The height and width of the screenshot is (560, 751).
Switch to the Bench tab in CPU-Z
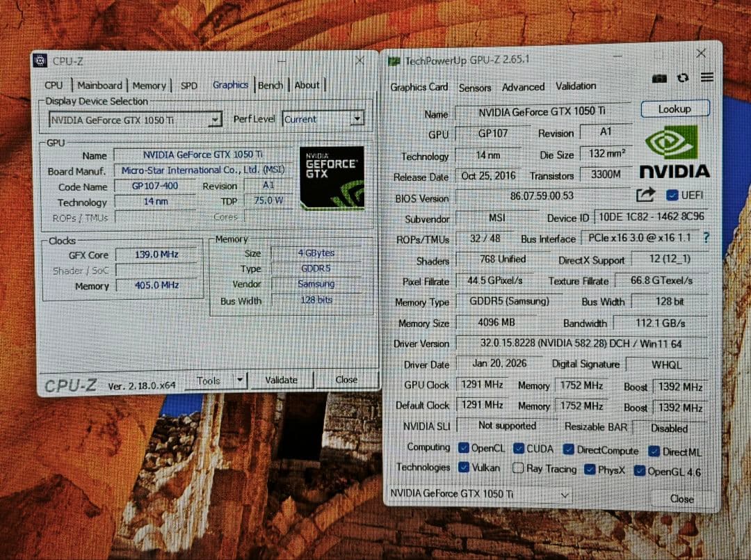pyautogui.click(x=270, y=86)
